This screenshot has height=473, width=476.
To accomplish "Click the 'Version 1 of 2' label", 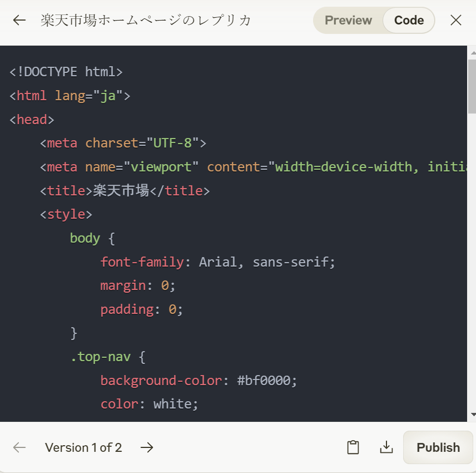I will [x=83, y=447].
